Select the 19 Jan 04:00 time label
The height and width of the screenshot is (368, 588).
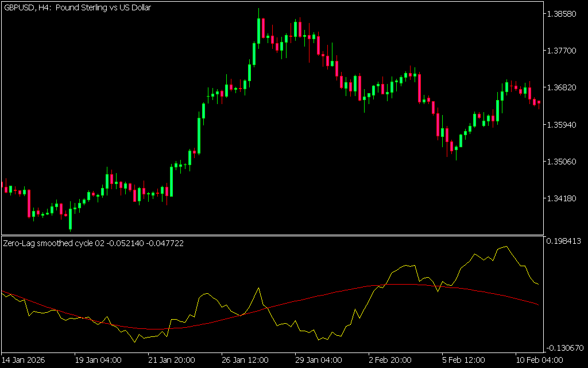point(98,361)
